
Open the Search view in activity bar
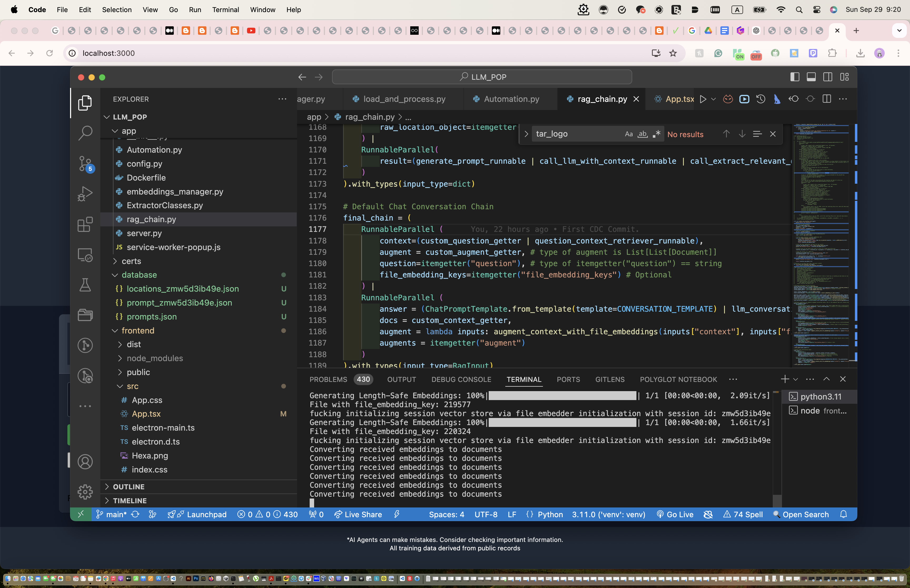coord(85,133)
